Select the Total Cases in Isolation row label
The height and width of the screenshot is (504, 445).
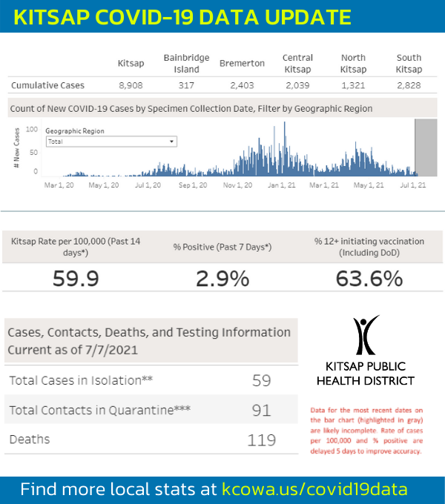tap(81, 380)
